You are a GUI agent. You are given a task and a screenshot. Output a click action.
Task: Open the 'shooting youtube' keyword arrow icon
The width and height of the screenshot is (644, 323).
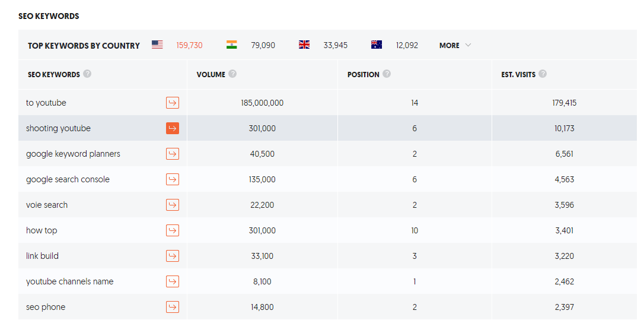tap(172, 129)
